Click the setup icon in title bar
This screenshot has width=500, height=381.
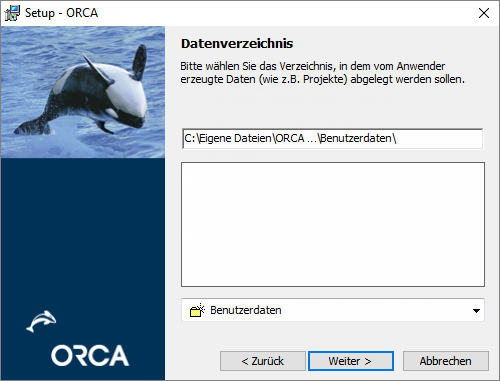(12, 13)
